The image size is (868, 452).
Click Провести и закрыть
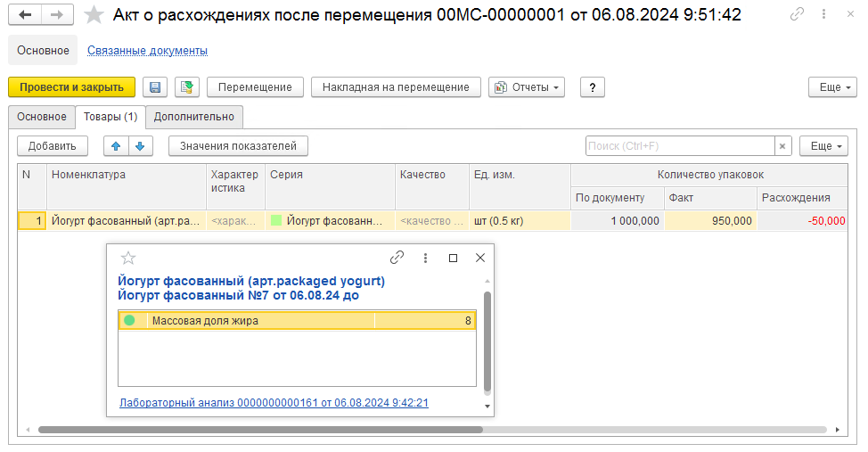[71, 87]
